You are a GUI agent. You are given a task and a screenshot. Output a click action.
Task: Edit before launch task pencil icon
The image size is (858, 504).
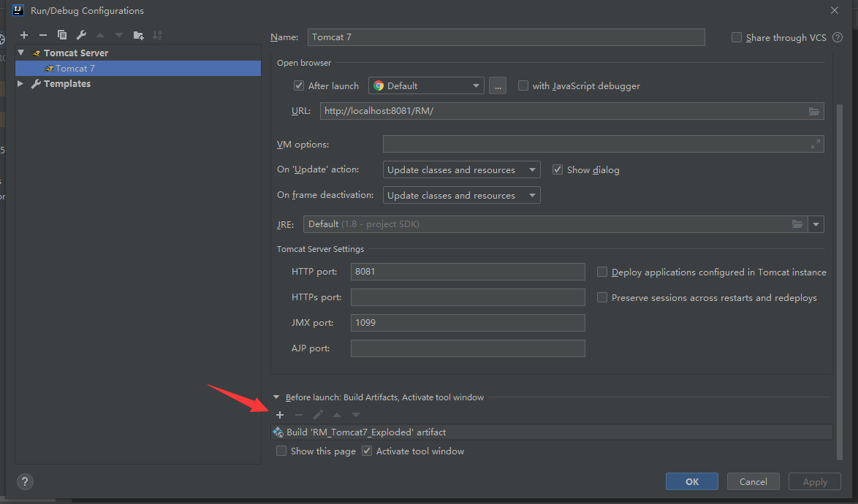(318, 415)
